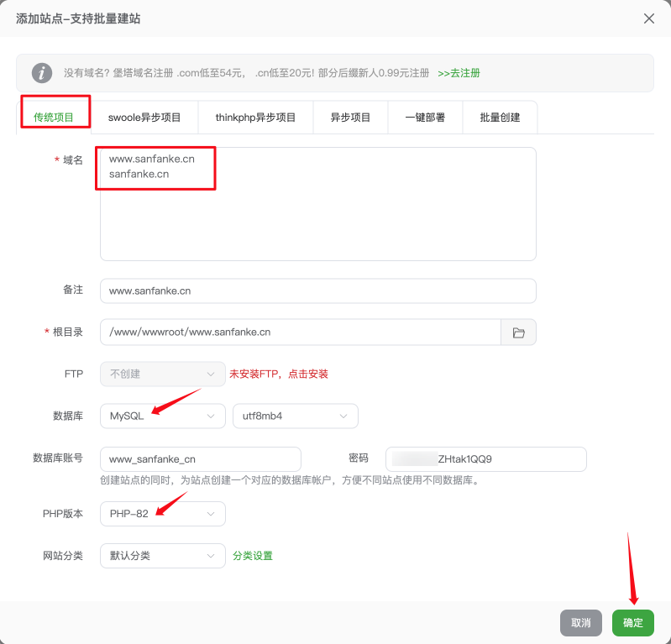Expand the 默认分类 site category dropdown
The height and width of the screenshot is (644, 671).
162,556
